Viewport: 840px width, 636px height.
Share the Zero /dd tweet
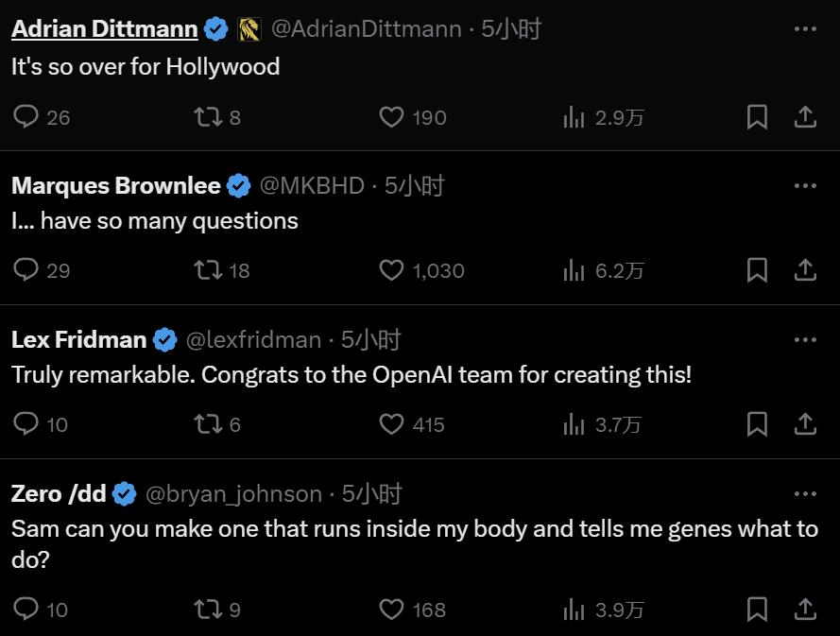(x=805, y=610)
